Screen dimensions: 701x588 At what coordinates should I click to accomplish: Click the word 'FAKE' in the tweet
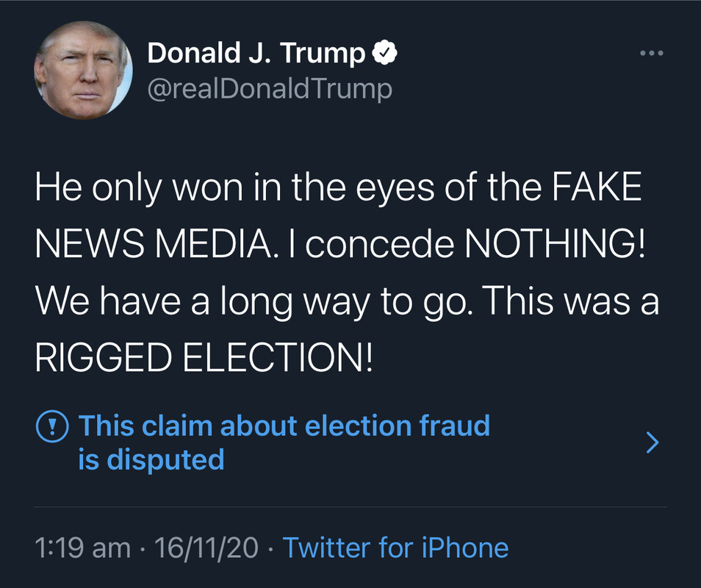597,187
